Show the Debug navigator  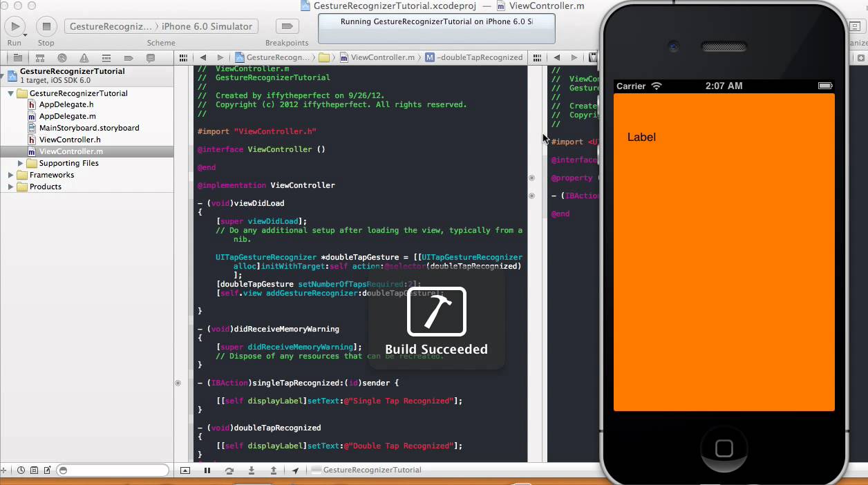click(x=106, y=58)
